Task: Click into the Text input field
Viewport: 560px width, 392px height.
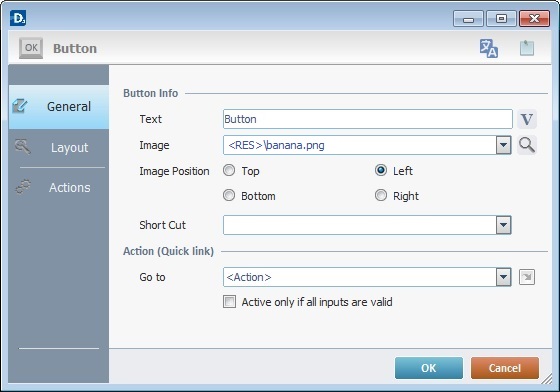Action: 368,119
